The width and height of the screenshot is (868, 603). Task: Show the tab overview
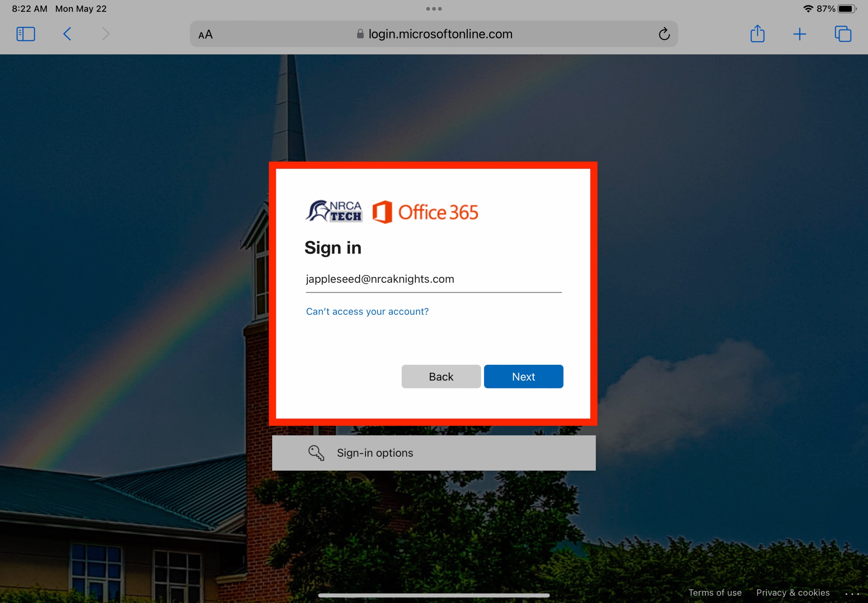tap(843, 34)
